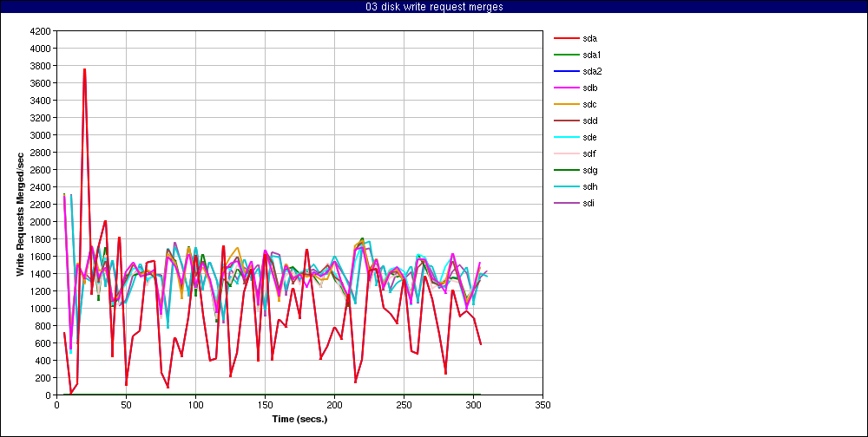868x437 pixels.
Task: Click the 300 tick on the time axis
Action: [473, 405]
